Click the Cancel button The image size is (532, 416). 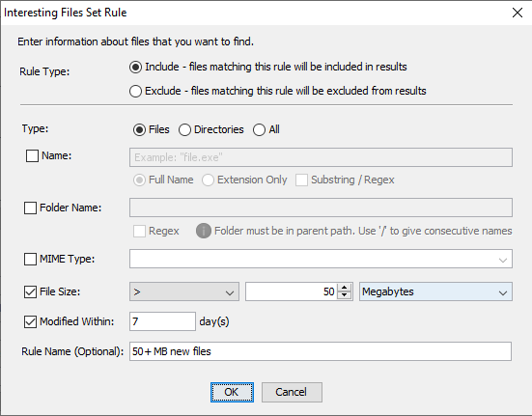[292, 392]
